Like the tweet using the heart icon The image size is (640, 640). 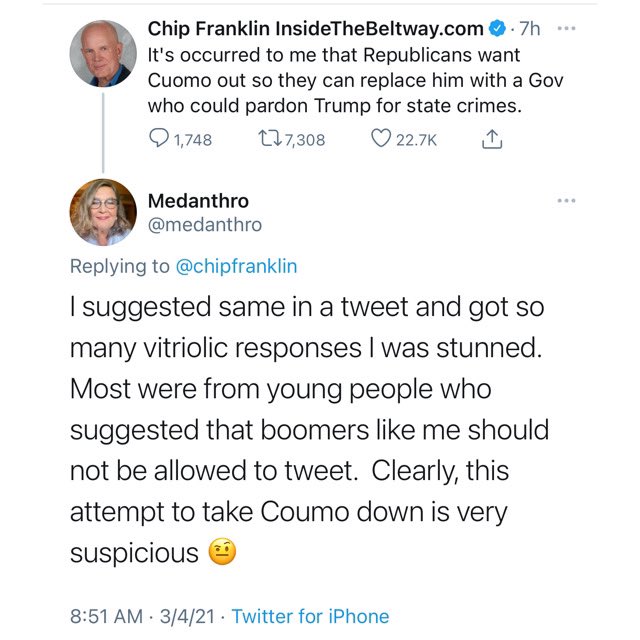(381, 140)
